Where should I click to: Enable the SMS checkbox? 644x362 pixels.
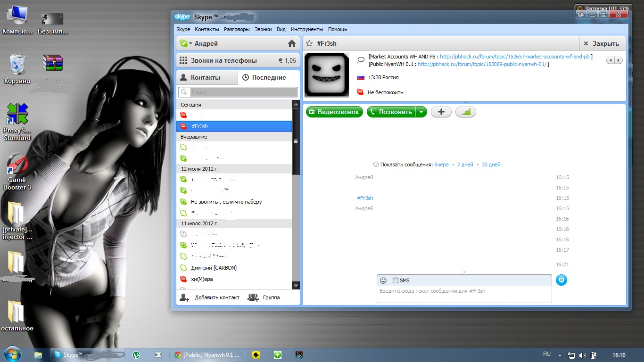point(396,280)
